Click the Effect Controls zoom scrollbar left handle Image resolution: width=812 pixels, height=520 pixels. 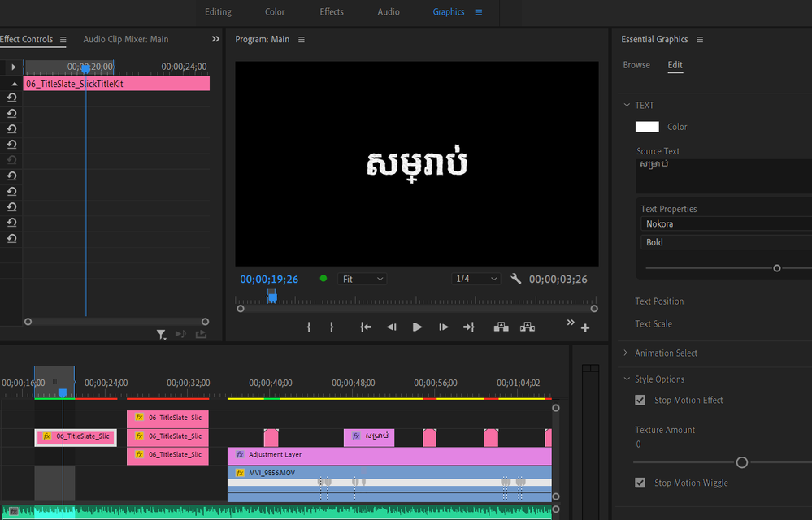click(28, 322)
